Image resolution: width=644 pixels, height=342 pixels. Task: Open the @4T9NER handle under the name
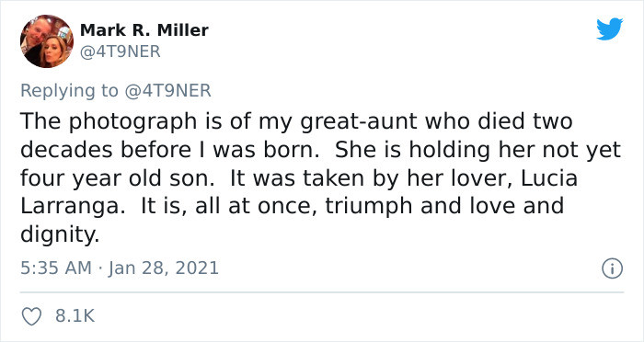click(x=120, y=51)
